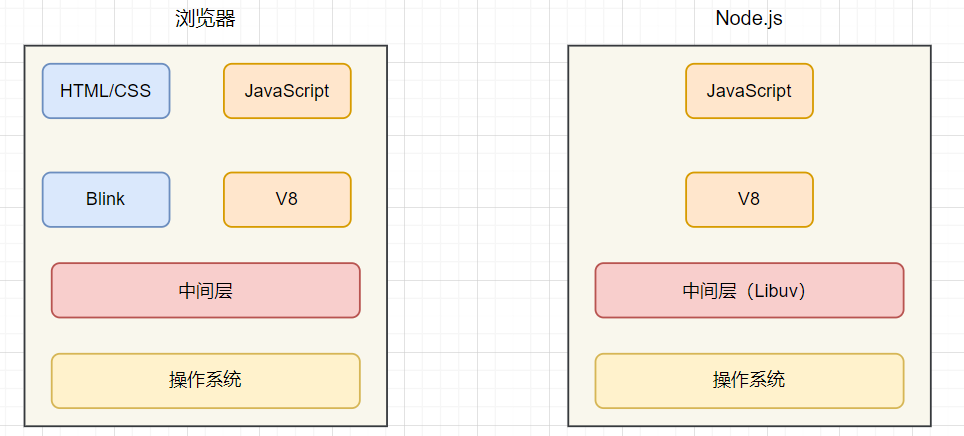The height and width of the screenshot is (436, 964).
Task: Select the 浏览器 title text
Action: pos(205,19)
